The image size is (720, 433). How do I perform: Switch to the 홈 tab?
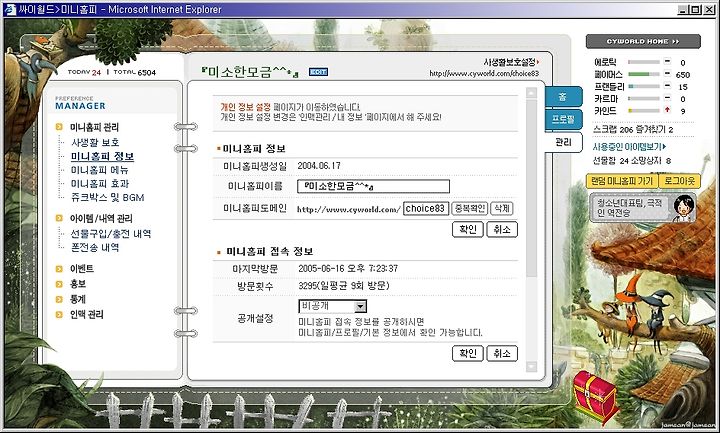click(563, 96)
